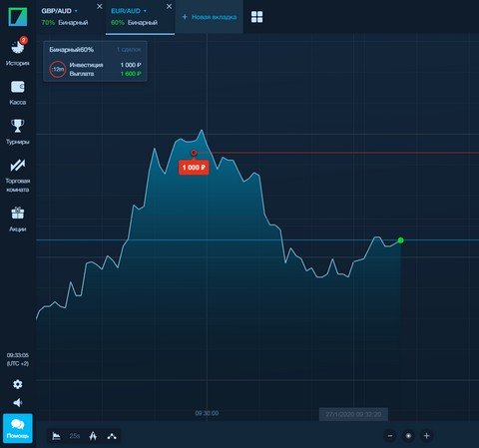Zoom out the chart with minus
This screenshot has height=448, width=479.
pos(390,436)
